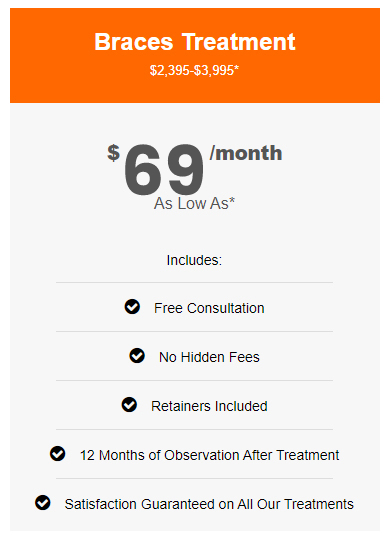Screen dimensions: 390x543
Task: Select the Free Consultation text
Action: point(209,308)
